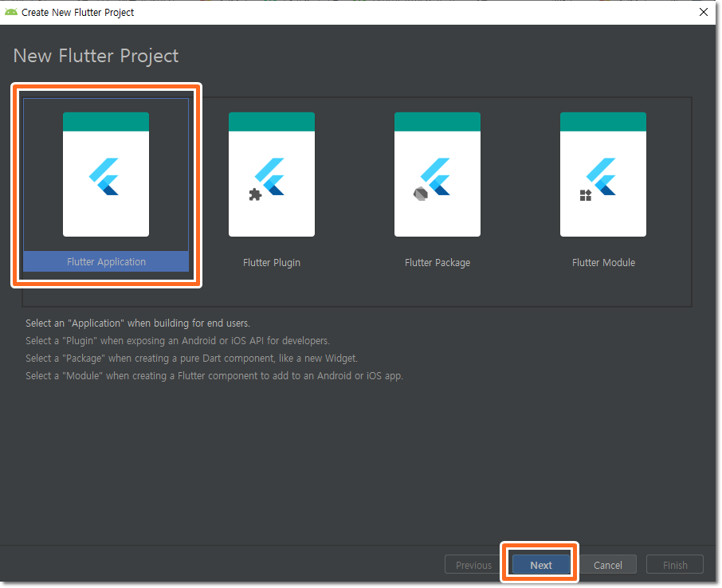The height and width of the screenshot is (588, 722).
Task: Click the Flutter logo on the Application card
Action: pos(104,176)
